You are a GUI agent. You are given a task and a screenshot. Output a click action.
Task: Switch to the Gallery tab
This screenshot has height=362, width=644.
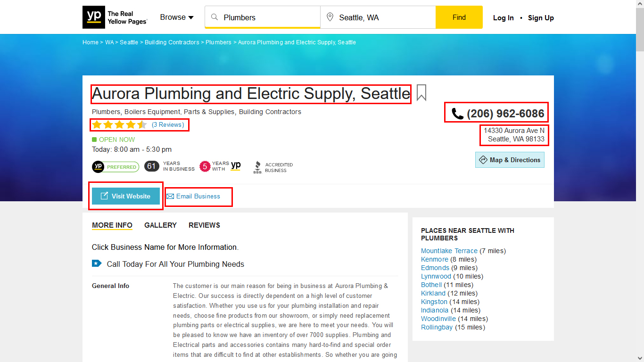coord(160,225)
